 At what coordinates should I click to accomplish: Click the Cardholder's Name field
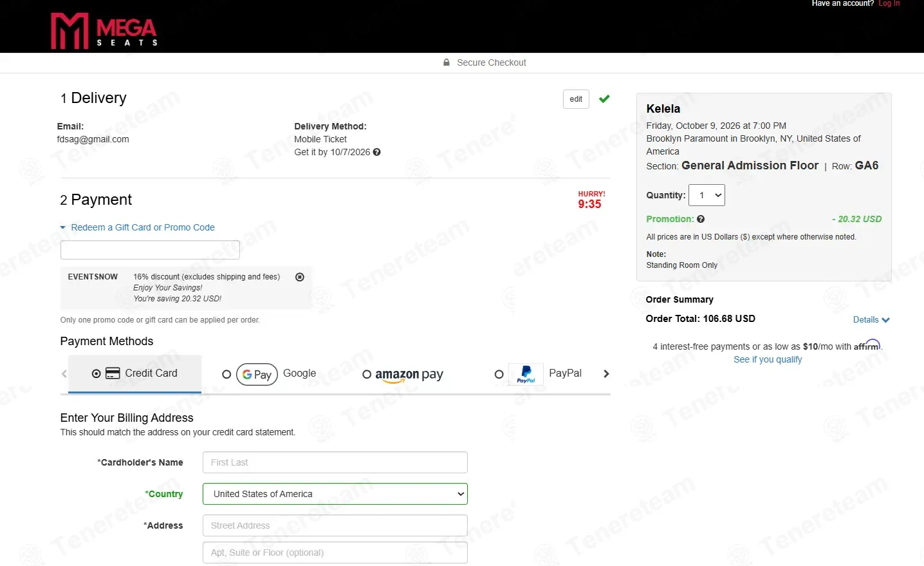click(335, 462)
